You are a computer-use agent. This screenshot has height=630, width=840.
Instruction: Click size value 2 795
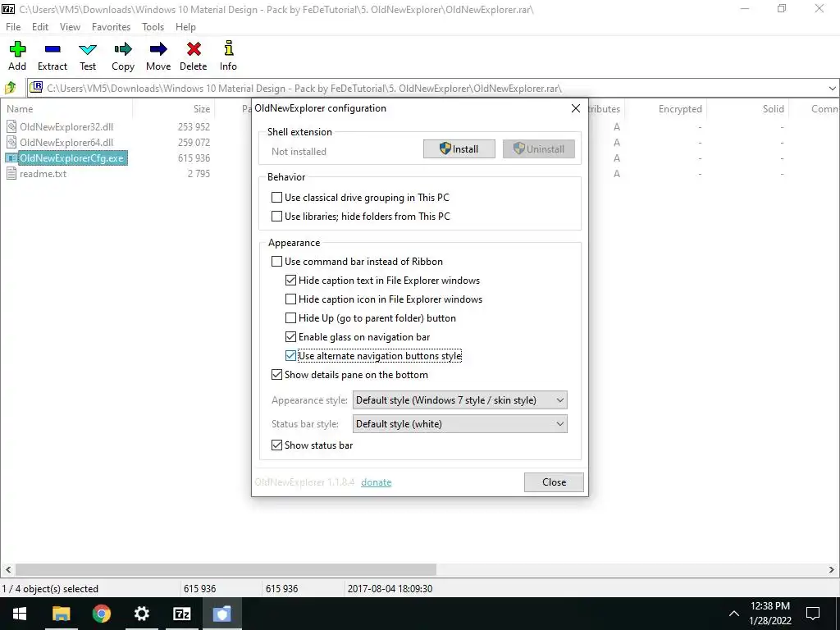[199, 174]
